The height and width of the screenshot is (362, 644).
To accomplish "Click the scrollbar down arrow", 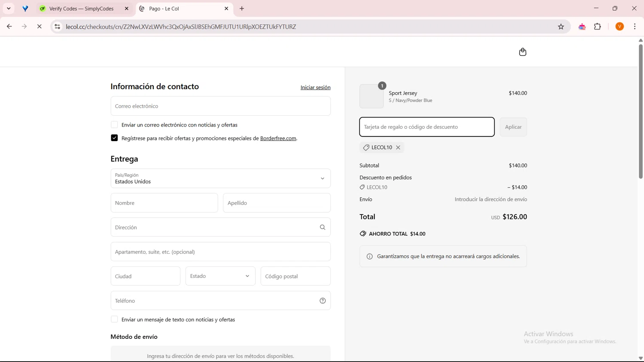I will point(641,358).
